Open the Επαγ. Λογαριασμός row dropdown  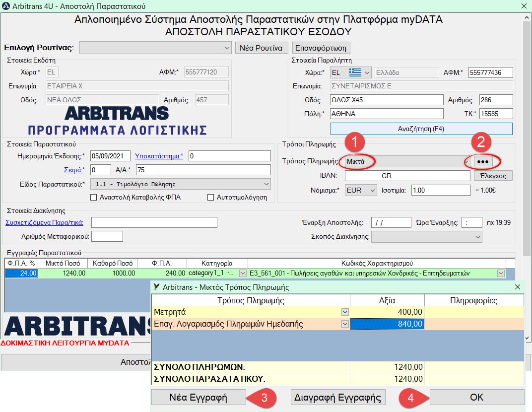tap(345, 324)
